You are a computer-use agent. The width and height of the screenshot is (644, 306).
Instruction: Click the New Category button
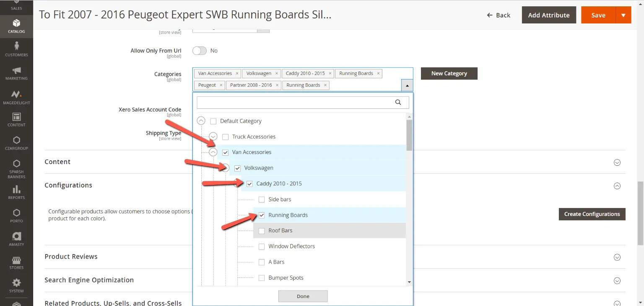pyautogui.click(x=449, y=73)
